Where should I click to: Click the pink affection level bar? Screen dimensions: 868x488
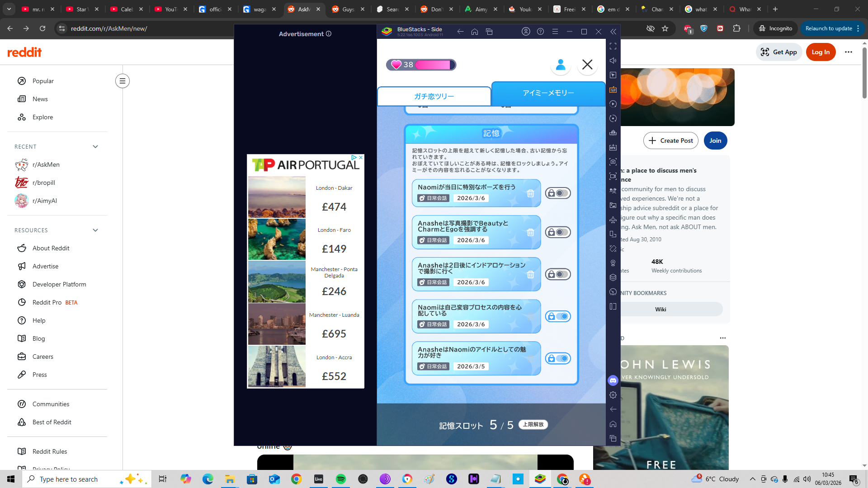coord(432,65)
